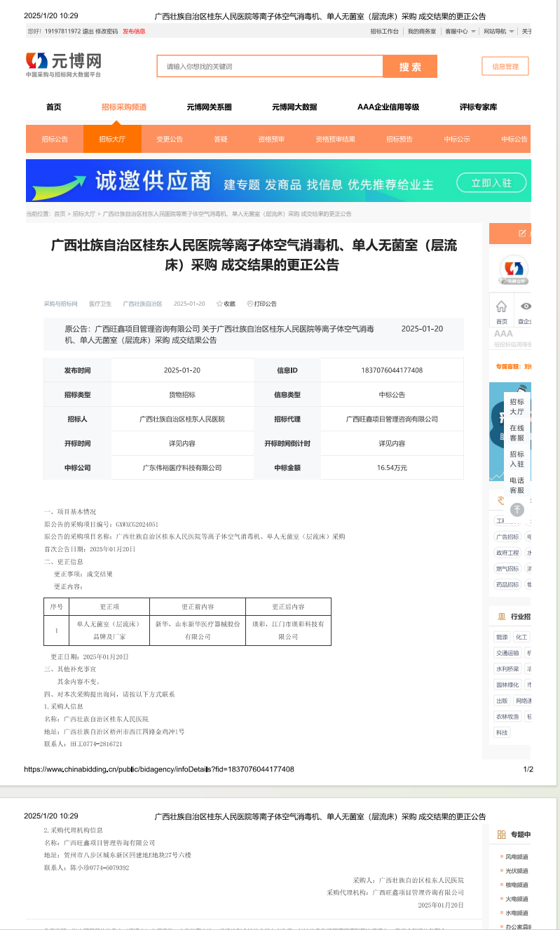Click the orange 搜索 button
560x930 pixels.
click(x=410, y=67)
